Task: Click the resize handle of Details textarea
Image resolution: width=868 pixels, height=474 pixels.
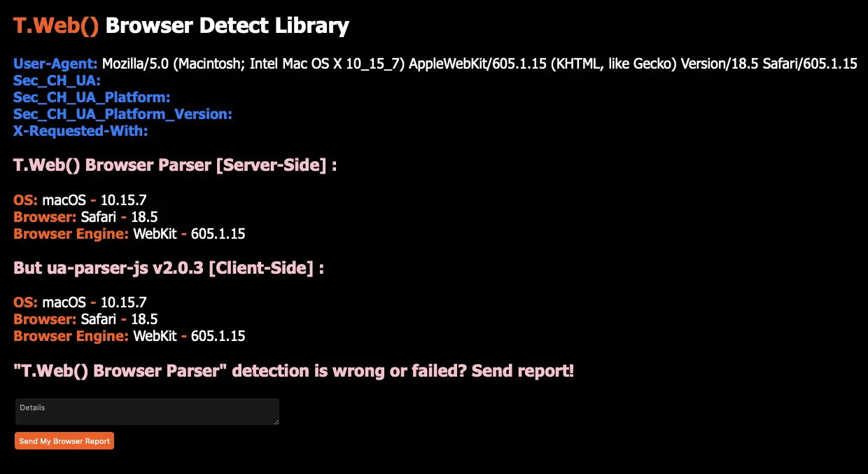Action: [276, 421]
